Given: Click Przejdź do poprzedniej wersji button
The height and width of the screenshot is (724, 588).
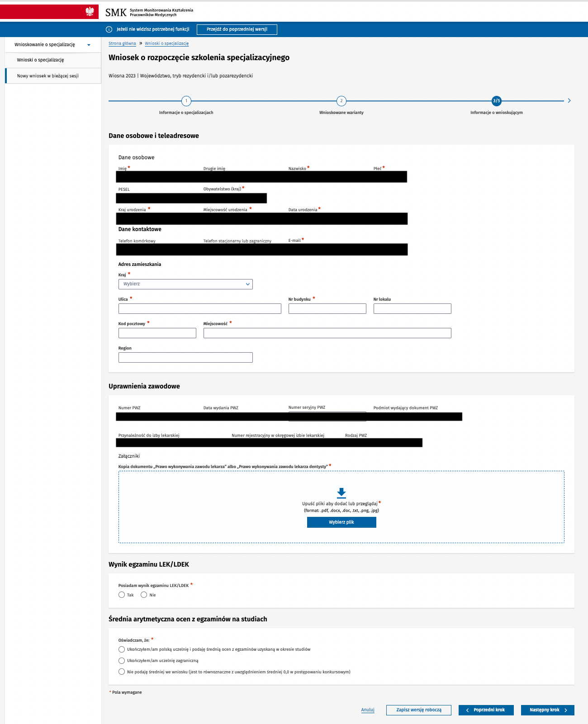Looking at the screenshot, I should (237, 29).
